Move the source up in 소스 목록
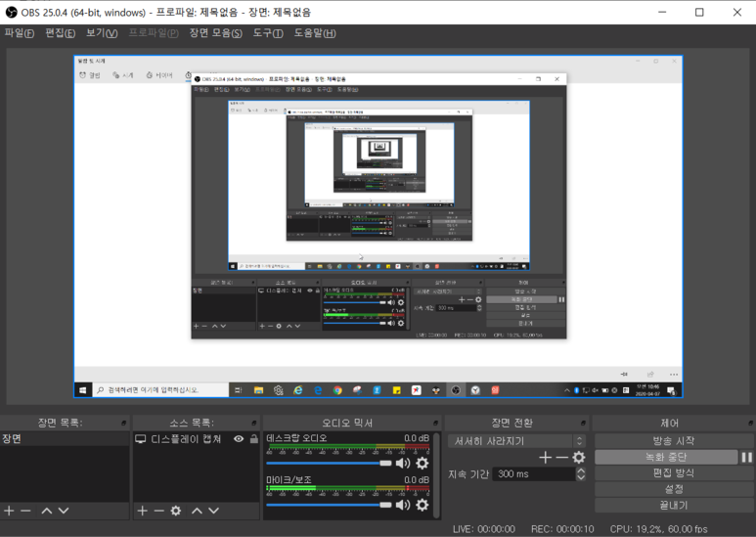Screen dimensions: 756x537 (x=197, y=511)
